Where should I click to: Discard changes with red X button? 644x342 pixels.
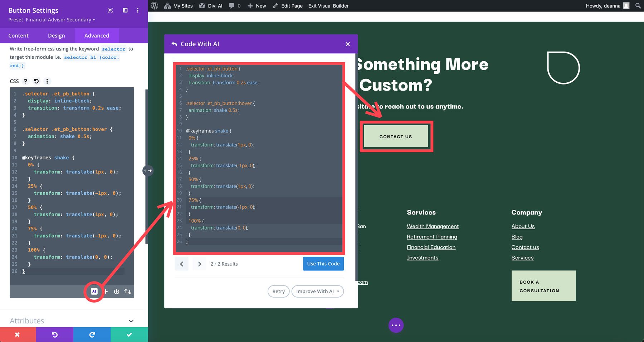(18, 334)
